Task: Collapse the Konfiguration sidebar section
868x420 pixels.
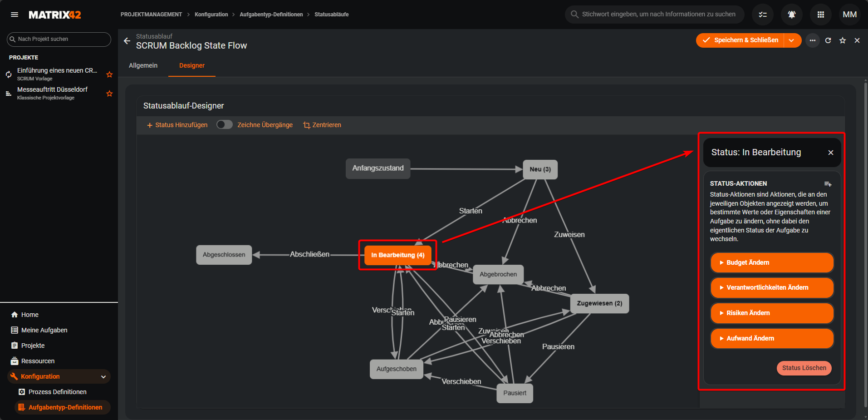Action: tap(103, 376)
